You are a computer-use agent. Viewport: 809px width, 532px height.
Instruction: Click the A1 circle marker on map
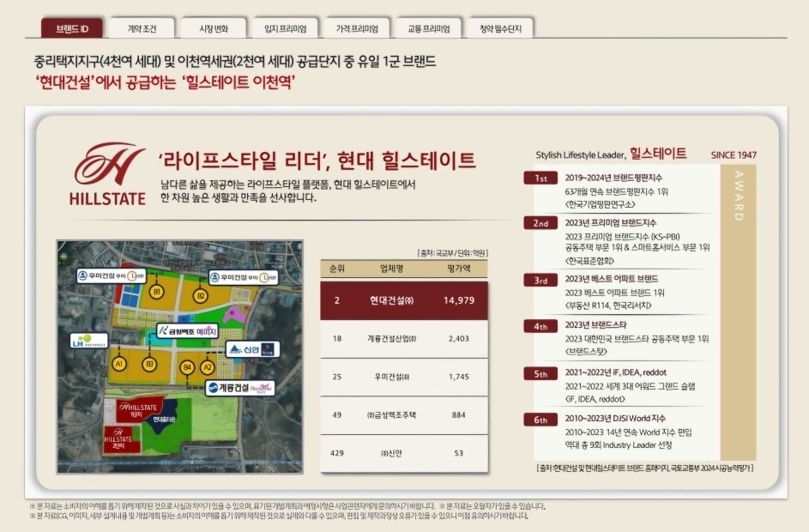pyautogui.click(x=120, y=366)
